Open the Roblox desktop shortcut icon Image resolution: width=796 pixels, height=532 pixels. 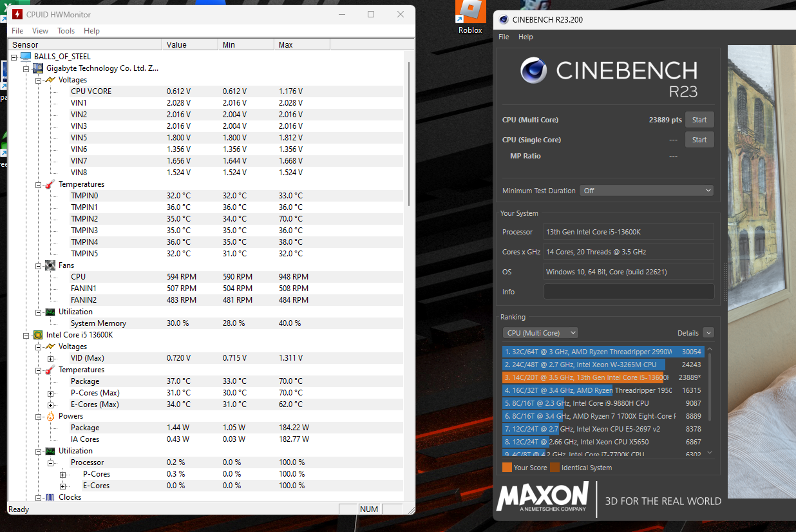coord(470,11)
